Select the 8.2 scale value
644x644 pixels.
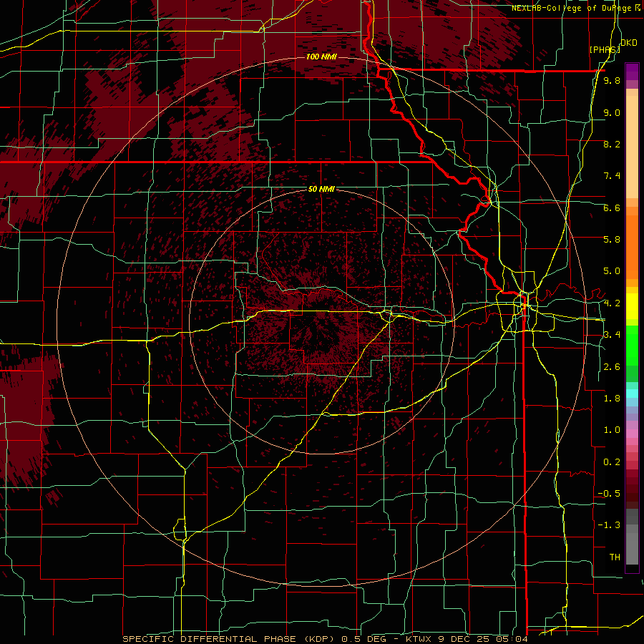click(x=612, y=144)
